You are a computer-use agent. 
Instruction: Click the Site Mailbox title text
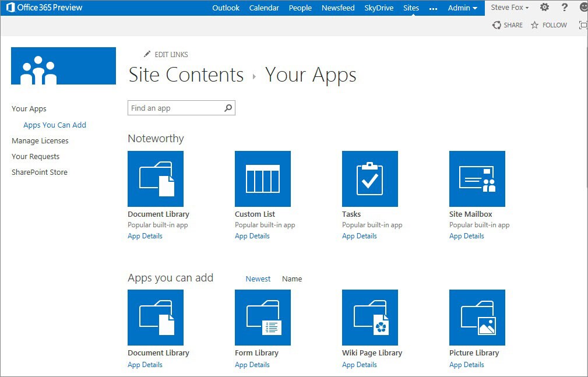click(x=471, y=214)
